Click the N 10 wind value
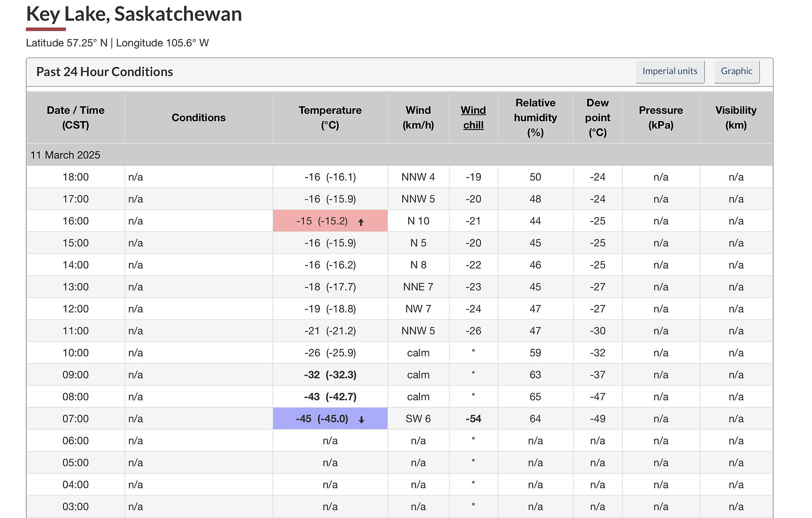 (x=418, y=221)
